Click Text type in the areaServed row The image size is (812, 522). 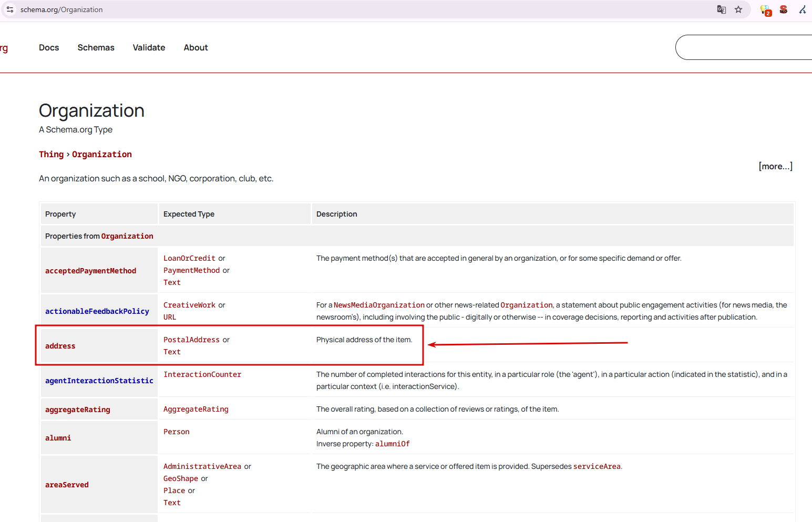pos(172,503)
